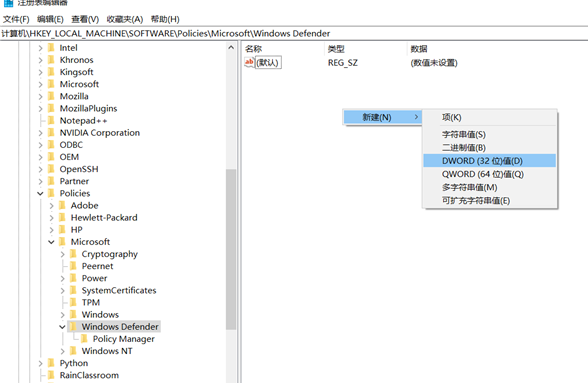This screenshot has width=588, height=383.
Task: Select the Windows Defender key
Action: (x=120, y=327)
